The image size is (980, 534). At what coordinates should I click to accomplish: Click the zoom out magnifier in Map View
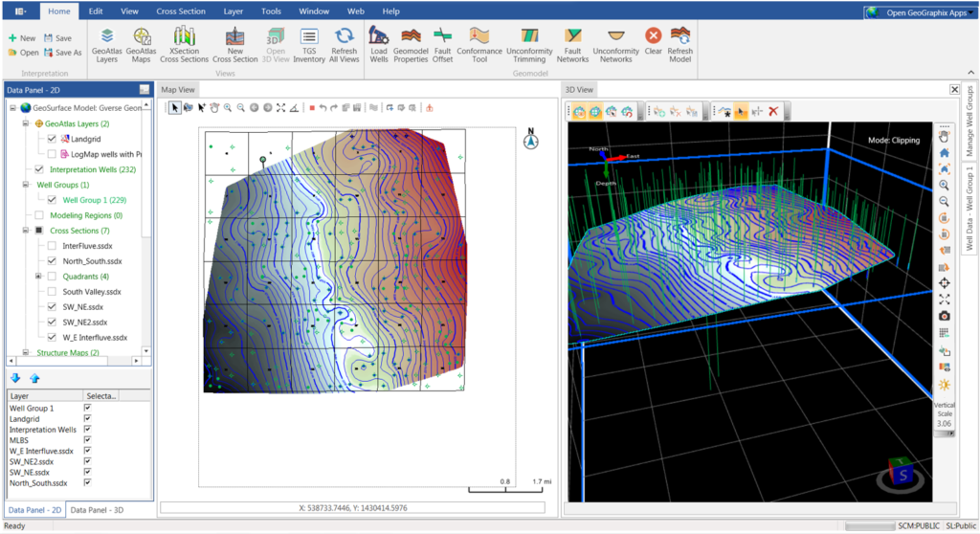click(x=240, y=107)
